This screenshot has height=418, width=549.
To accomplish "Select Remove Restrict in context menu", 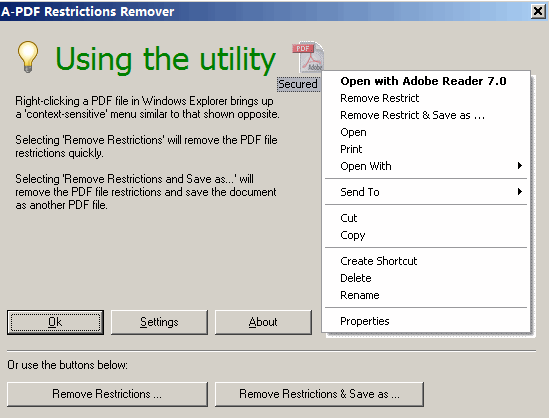I will (x=426, y=98).
